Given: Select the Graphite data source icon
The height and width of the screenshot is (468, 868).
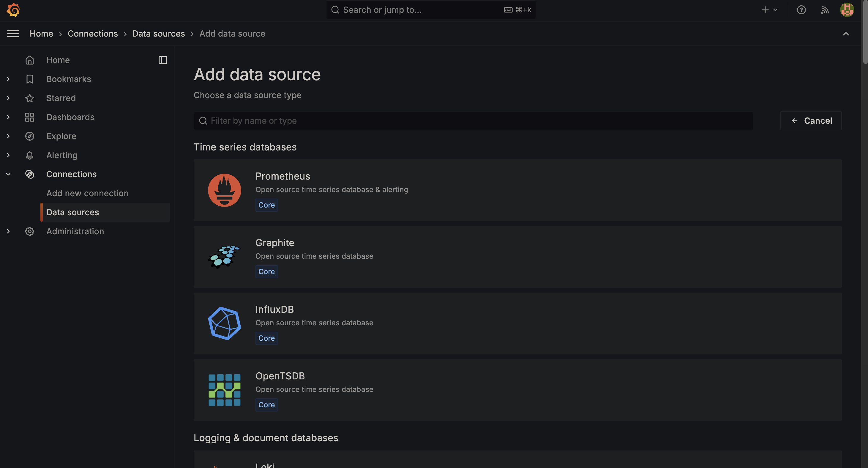Looking at the screenshot, I should pos(224,256).
